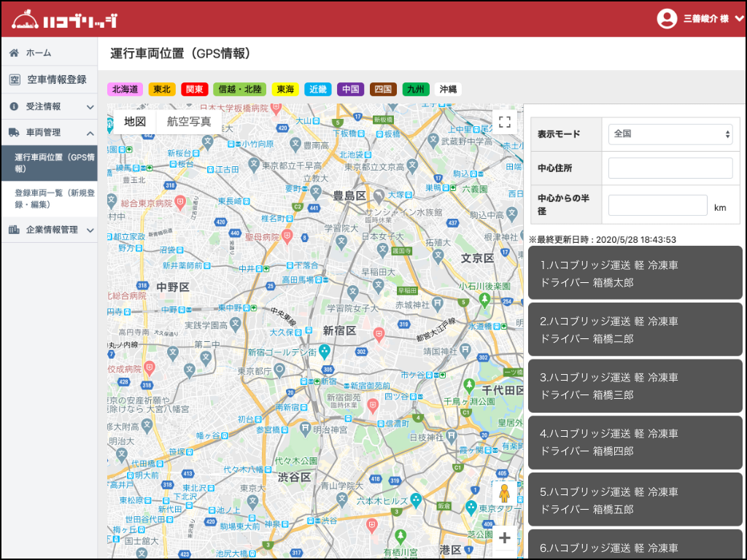Click the 日枝神社 shrine marker

point(451,435)
